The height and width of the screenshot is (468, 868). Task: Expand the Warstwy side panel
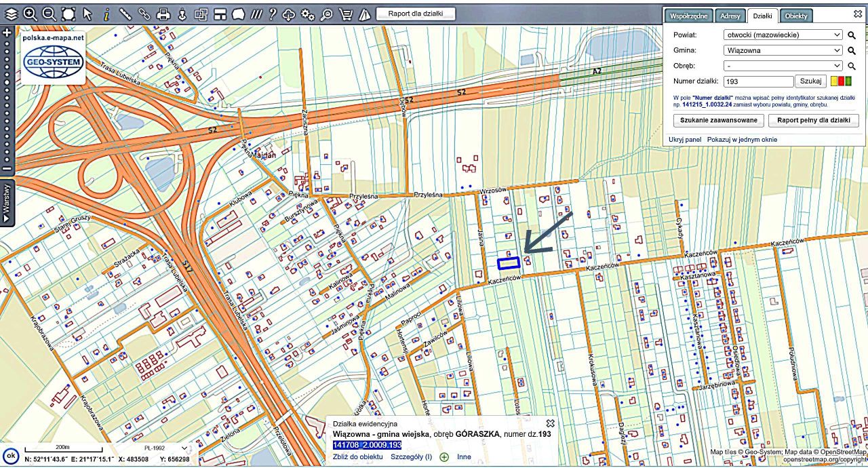point(7,203)
